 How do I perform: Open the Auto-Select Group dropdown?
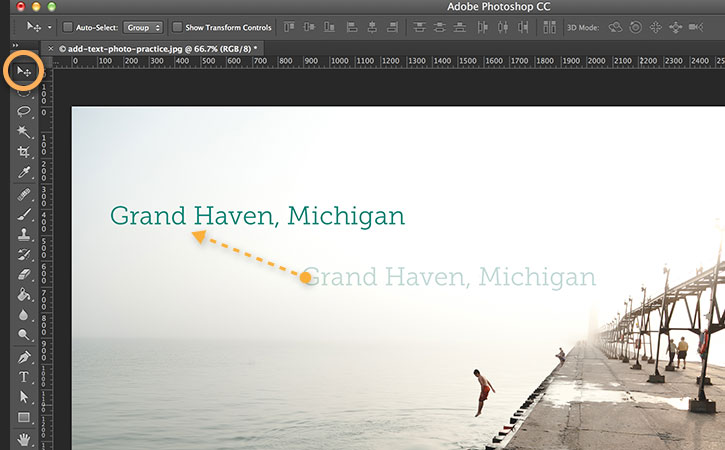[x=143, y=27]
